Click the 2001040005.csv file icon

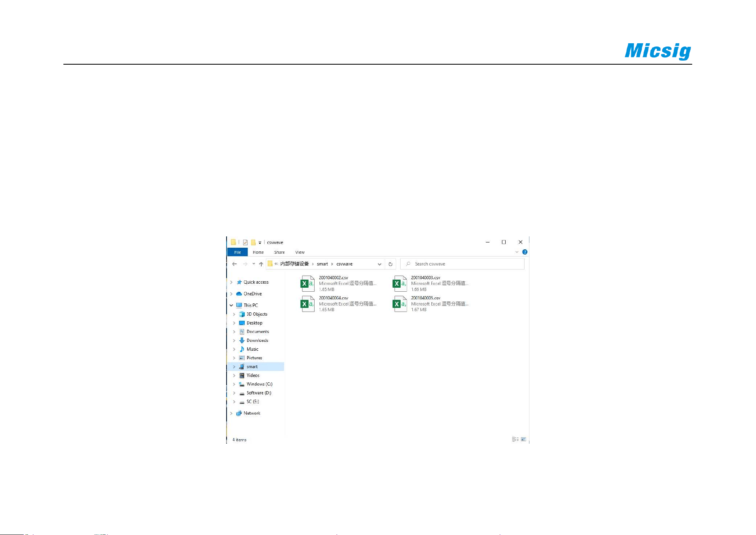(x=400, y=304)
